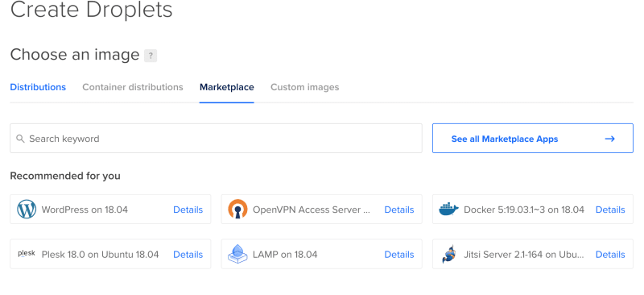
Task: Click the Recommended for you heading
Action: point(65,176)
